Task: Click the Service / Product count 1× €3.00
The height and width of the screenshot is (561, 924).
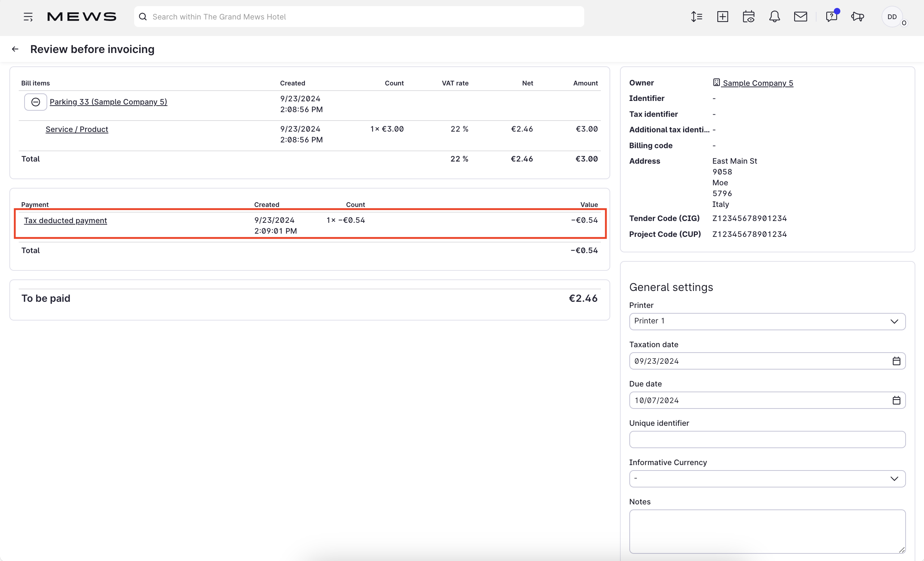Action: [387, 129]
